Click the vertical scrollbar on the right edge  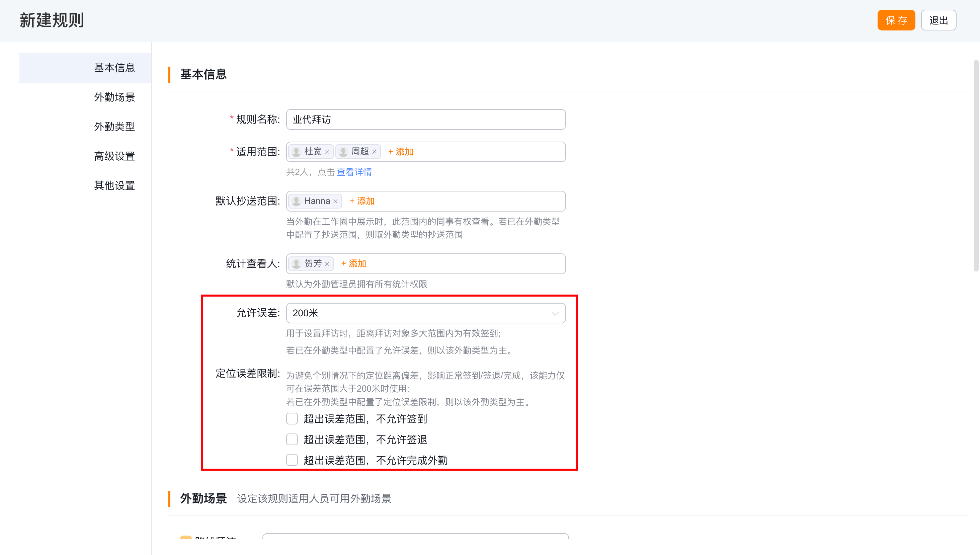976,166
